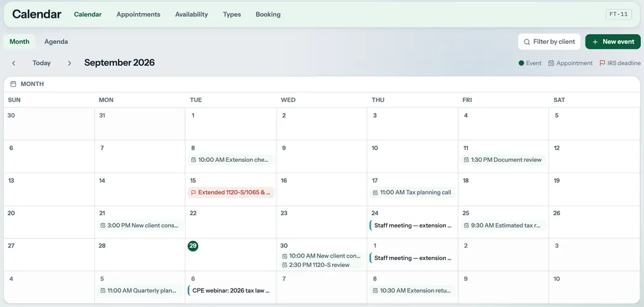Click date number 12 in Saturday column
This screenshot has width=644, height=307.
(556, 148)
